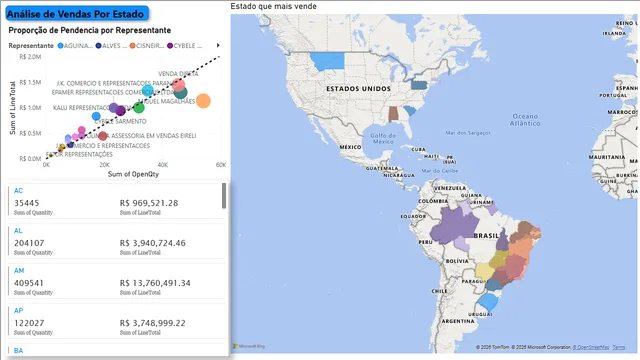Click the Estado que mais vende map title

pos(273,6)
